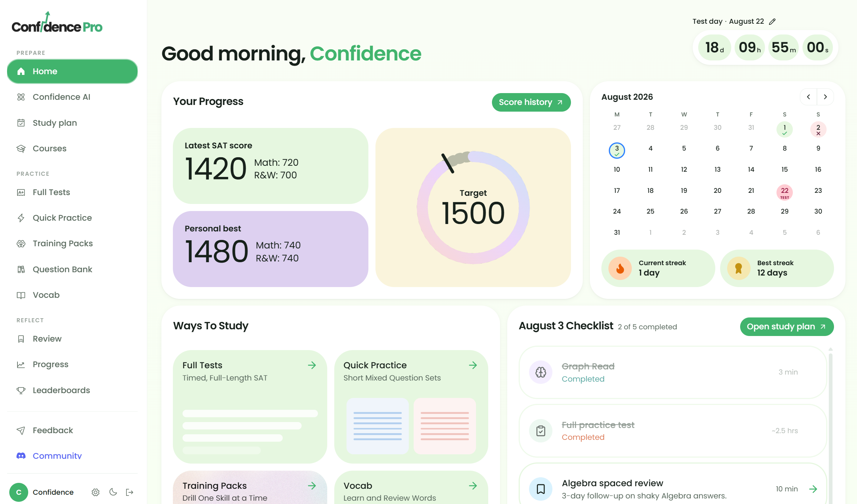
Task: Click the 'Test day · August 22' label
Action: coord(728,22)
